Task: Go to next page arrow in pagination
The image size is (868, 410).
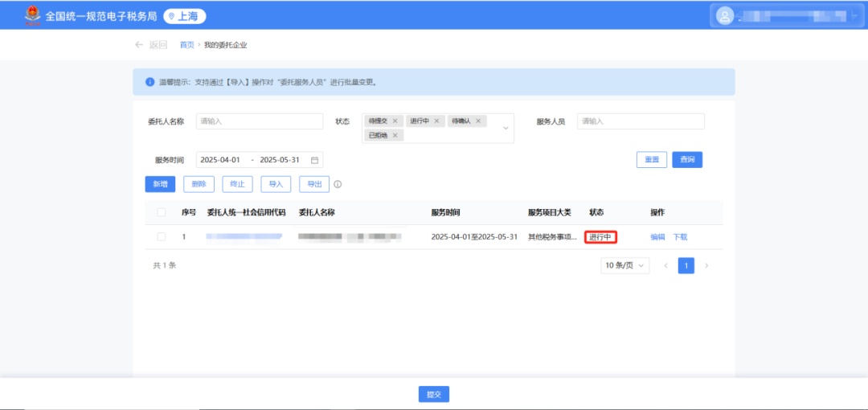Action: [706, 265]
